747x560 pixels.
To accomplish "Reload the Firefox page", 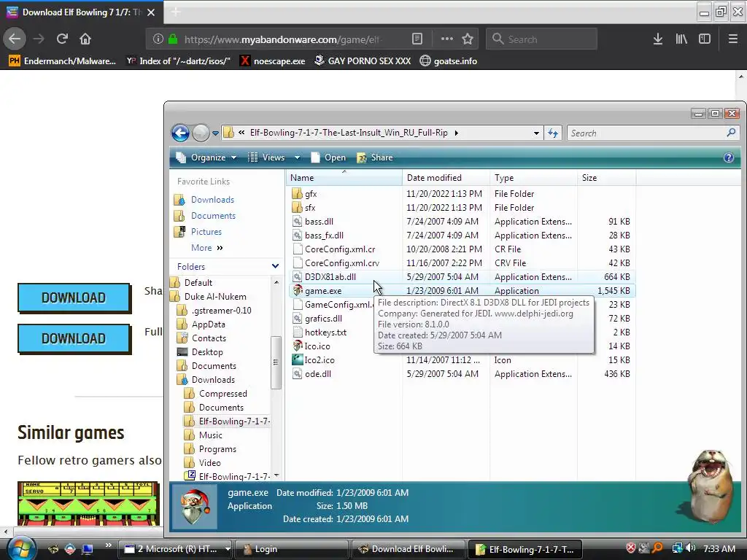I will 62,39.
